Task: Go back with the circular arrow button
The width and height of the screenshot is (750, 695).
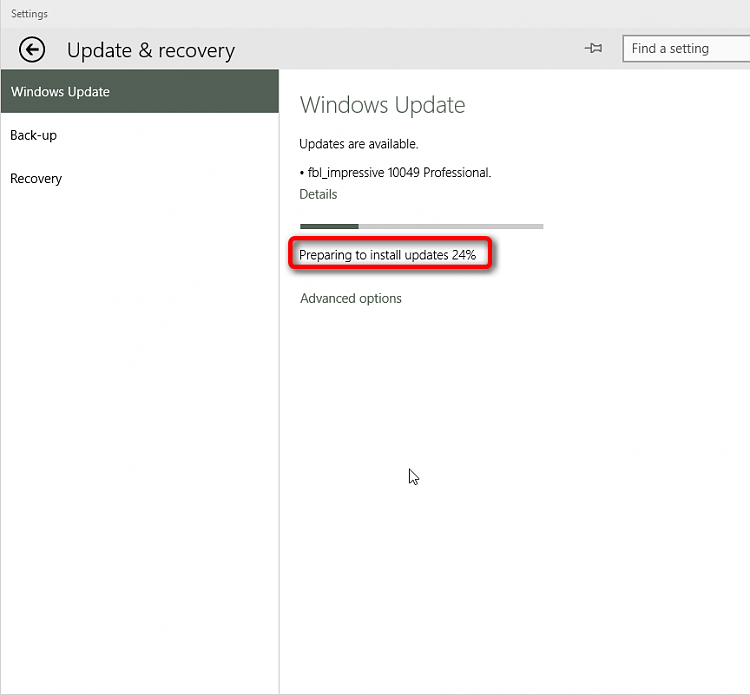Action: 32,49
